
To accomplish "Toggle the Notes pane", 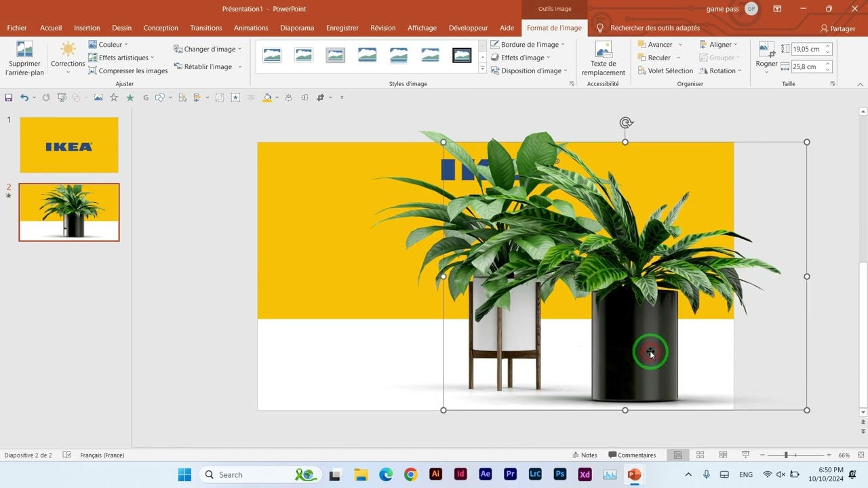I will pos(585,455).
